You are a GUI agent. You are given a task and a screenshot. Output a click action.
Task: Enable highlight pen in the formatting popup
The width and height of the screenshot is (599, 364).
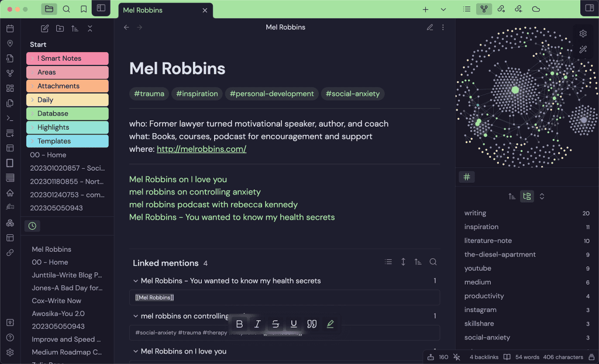pos(330,324)
